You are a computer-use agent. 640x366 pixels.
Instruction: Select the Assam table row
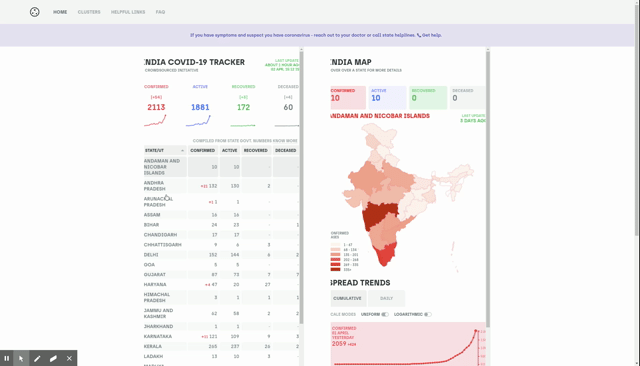pos(222,215)
